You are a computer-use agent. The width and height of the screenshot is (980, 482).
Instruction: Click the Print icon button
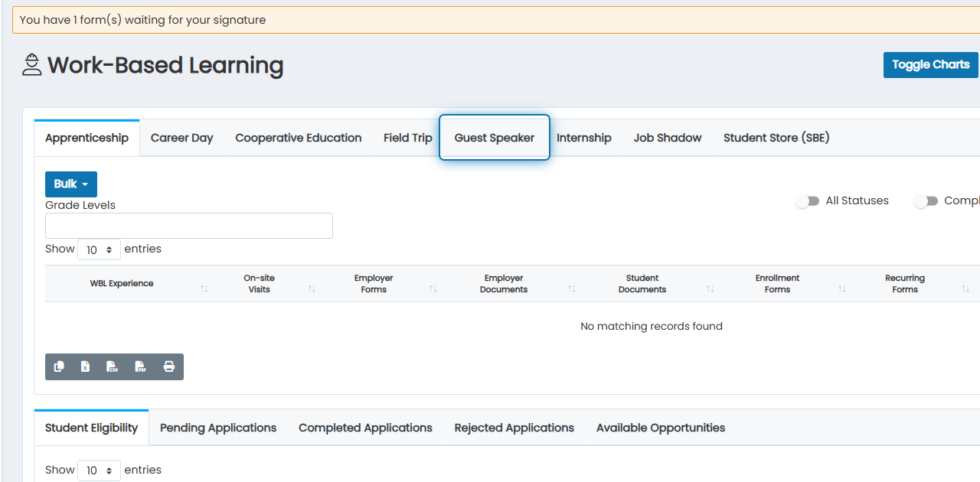[169, 367]
